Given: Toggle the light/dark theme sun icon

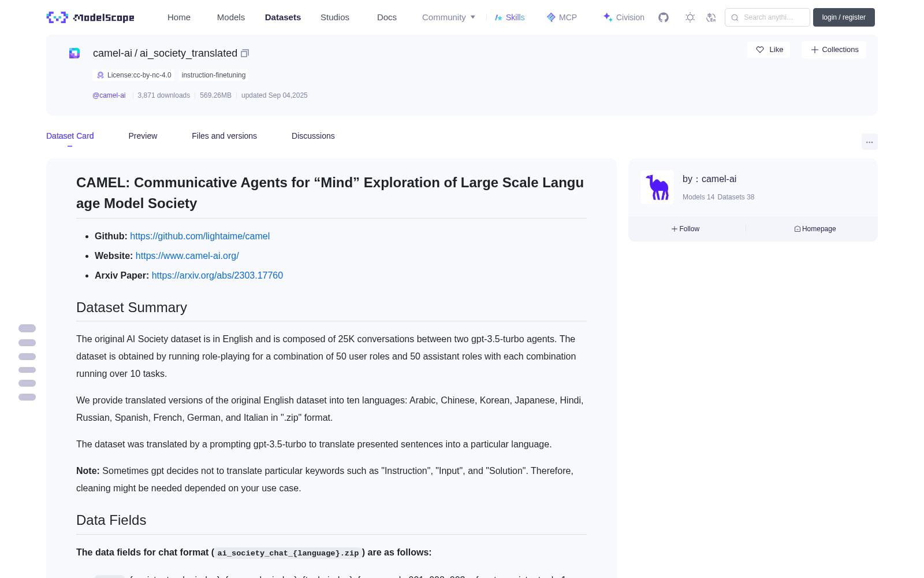Looking at the screenshot, I should tap(690, 17).
